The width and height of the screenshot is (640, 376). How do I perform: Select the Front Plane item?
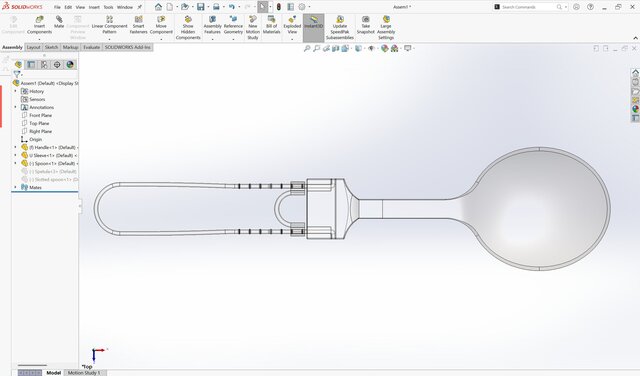(40, 116)
